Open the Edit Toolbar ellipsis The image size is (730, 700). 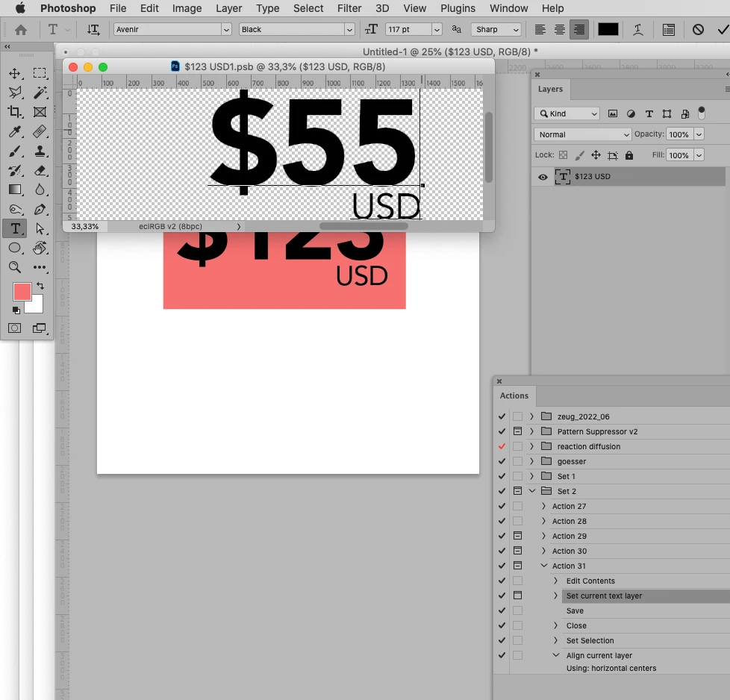tap(40, 267)
